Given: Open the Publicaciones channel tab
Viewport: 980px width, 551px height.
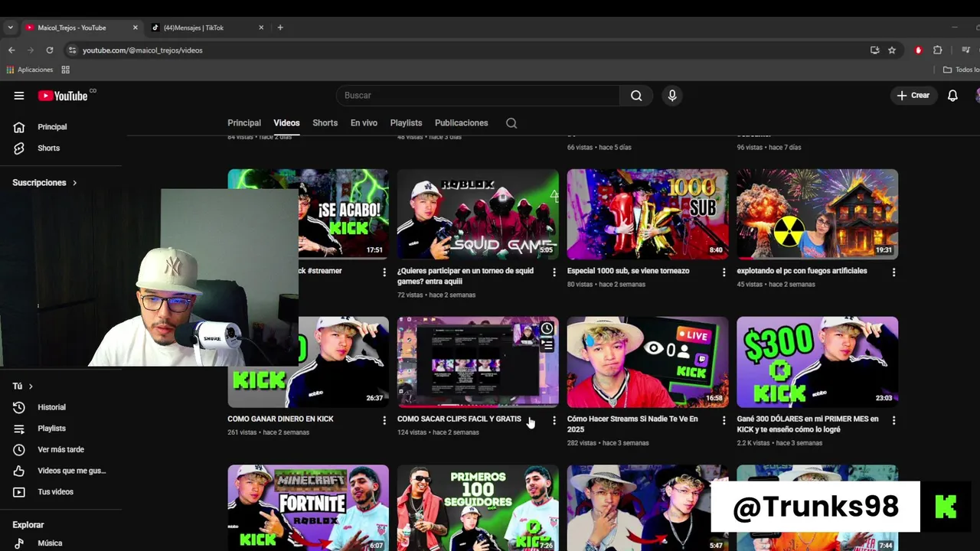Looking at the screenshot, I should [461, 123].
